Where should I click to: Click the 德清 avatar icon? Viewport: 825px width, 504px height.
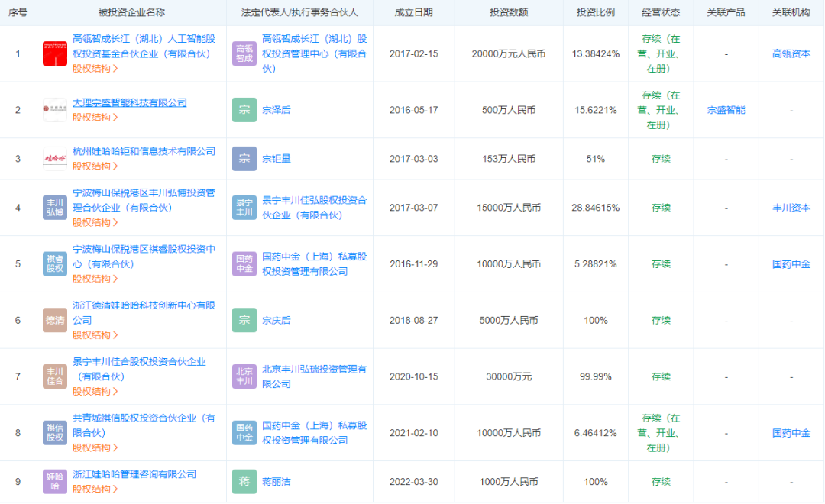pyautogui.click(x=55, y=321)
